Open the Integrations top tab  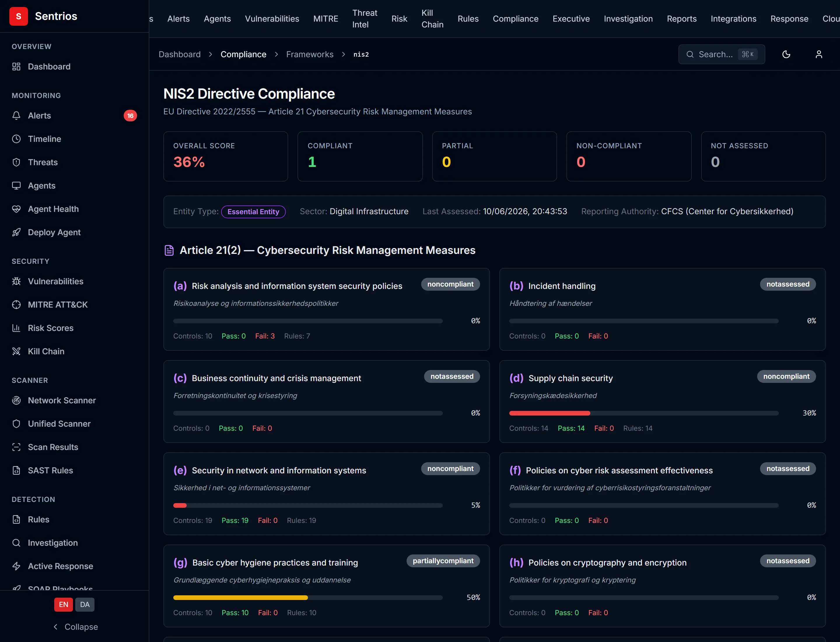coord(734,19)
